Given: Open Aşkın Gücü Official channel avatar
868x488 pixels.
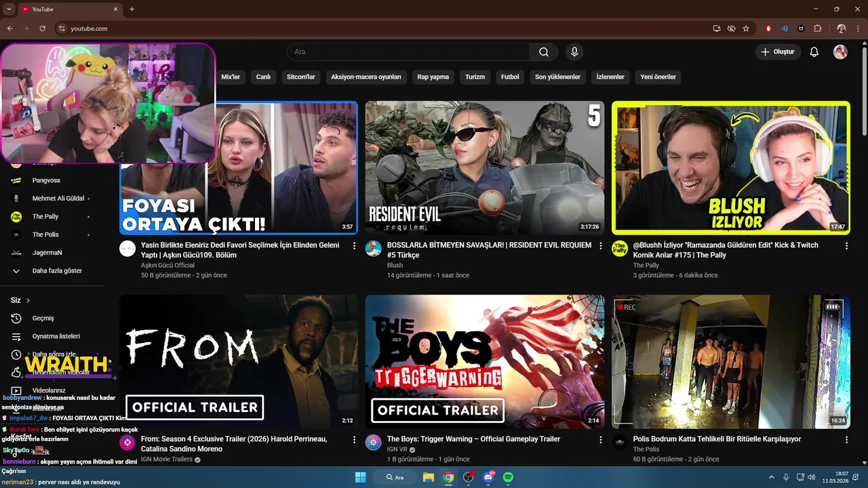Looking at the screenshot, I should point(127,248).
